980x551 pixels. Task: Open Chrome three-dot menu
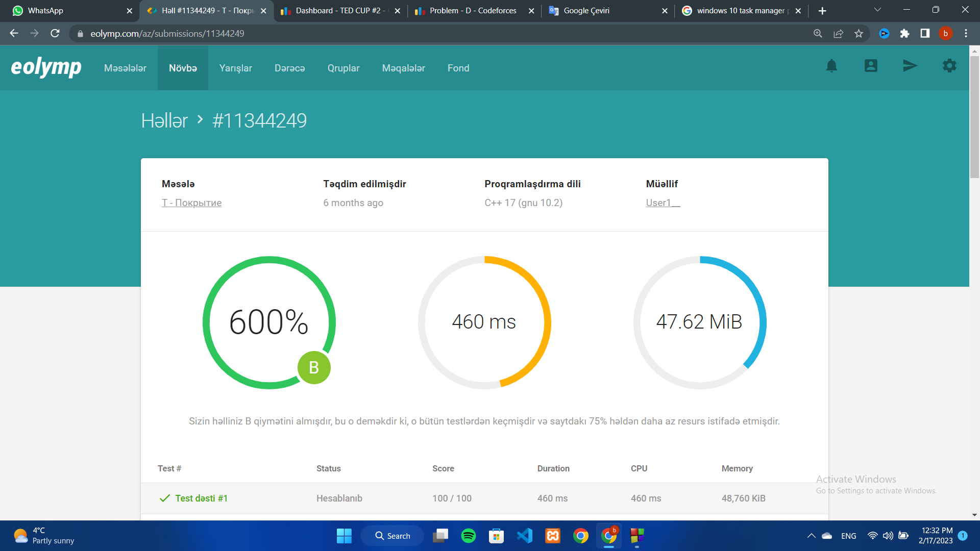966,34
